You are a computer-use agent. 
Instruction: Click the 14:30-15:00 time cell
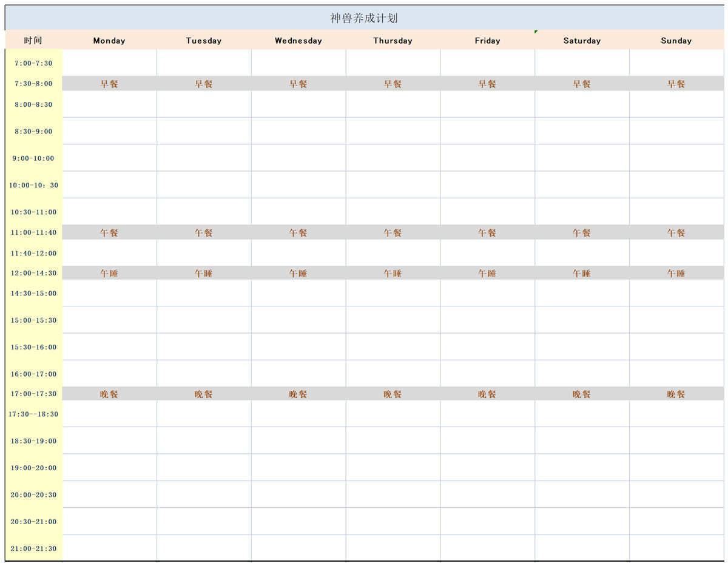coord(33,293)
